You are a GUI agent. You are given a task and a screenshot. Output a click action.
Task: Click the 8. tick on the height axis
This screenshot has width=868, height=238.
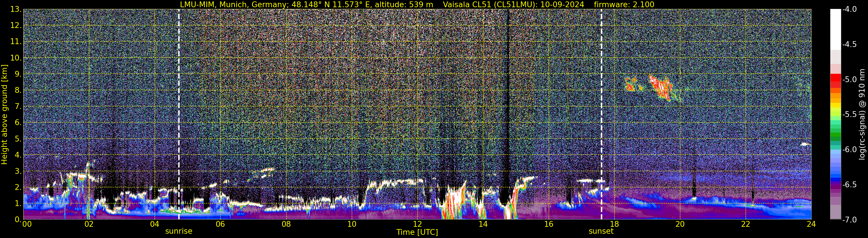click(x=18, y=90)
